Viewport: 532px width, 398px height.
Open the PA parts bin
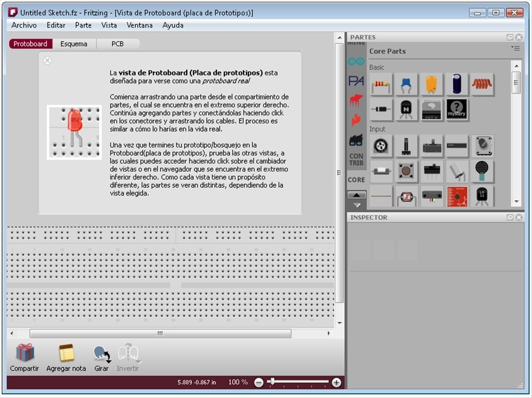356,81
